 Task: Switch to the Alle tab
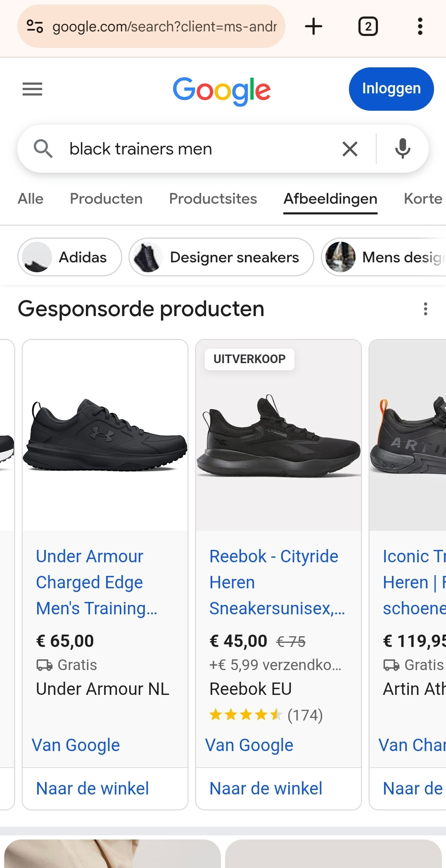(x=31, y=199)
